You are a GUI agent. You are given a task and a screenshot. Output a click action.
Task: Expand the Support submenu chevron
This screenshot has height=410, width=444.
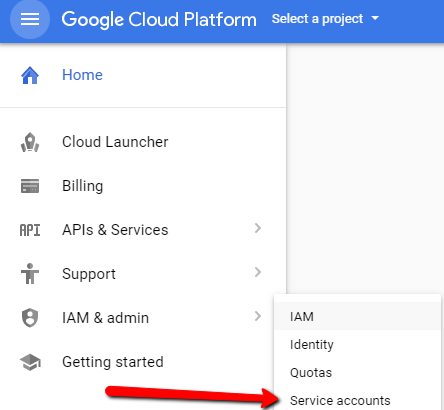point(258,272)
